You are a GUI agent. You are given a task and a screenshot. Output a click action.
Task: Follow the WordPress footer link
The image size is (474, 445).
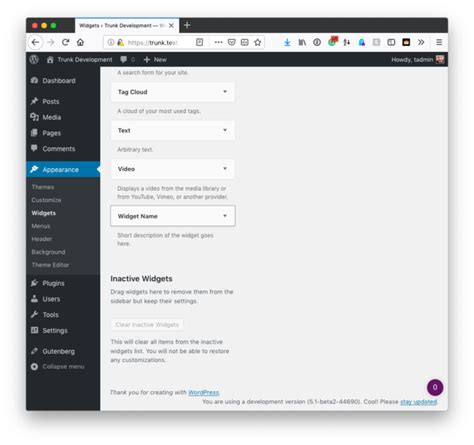(x=203, y=392)
